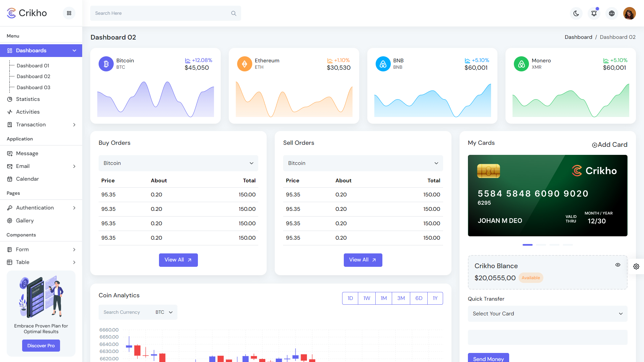Click the Gallery icon in Pages section
The height and width of the screenshot is (362, 644).
point(10,221)
